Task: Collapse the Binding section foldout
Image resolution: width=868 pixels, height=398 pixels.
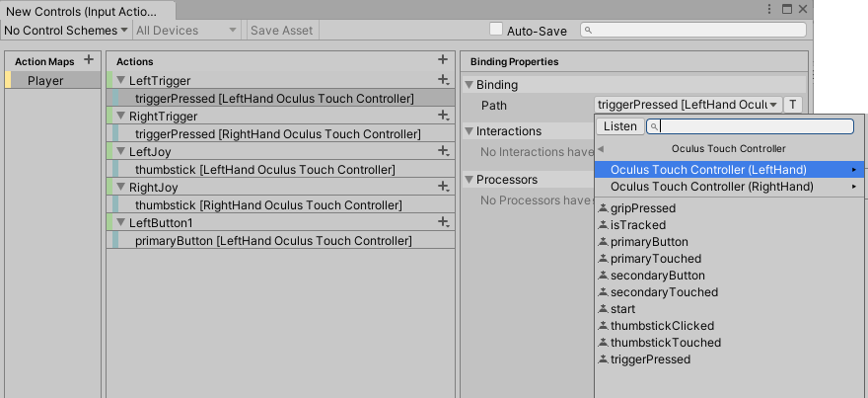Action: (470, 85)
